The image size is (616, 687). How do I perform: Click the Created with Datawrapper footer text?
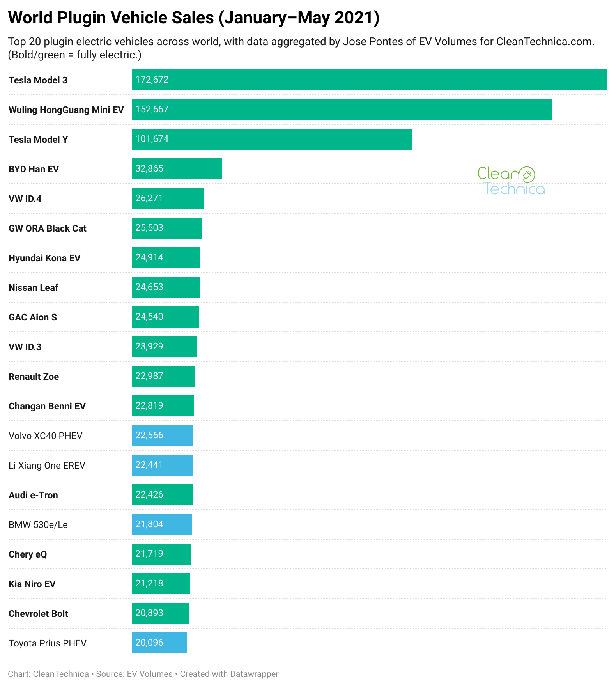229,674
